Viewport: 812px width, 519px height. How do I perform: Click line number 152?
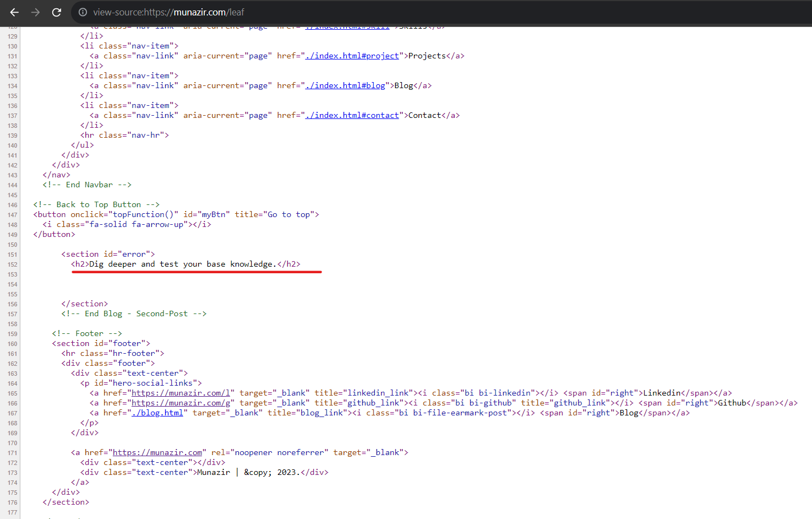(12, 264)
